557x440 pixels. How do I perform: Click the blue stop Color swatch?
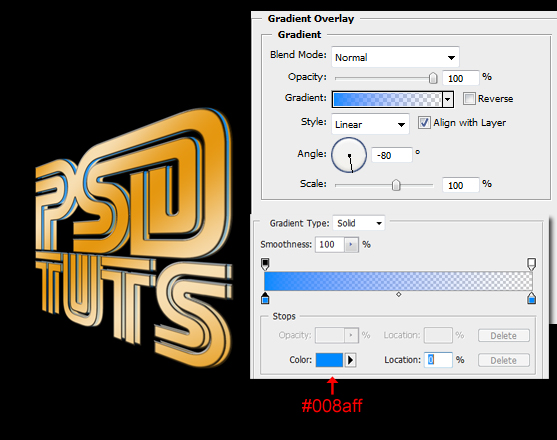tap(329, 360)
